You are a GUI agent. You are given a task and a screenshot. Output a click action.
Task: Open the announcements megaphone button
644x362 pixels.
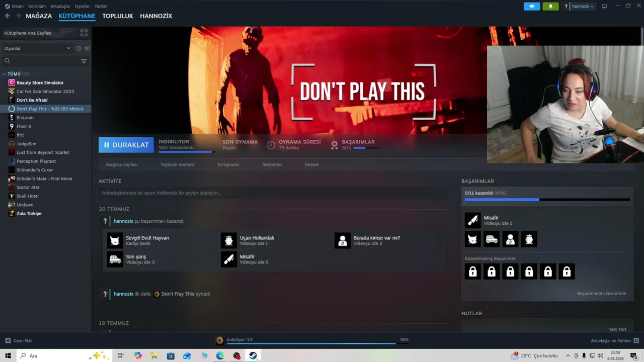[x=532, y=7]
